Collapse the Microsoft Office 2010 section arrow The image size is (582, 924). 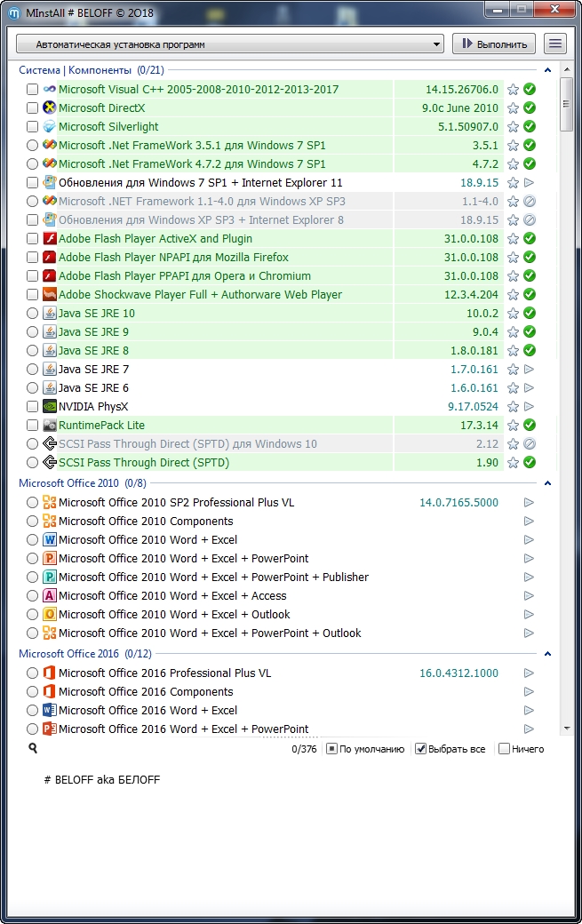tap(548, 483)
